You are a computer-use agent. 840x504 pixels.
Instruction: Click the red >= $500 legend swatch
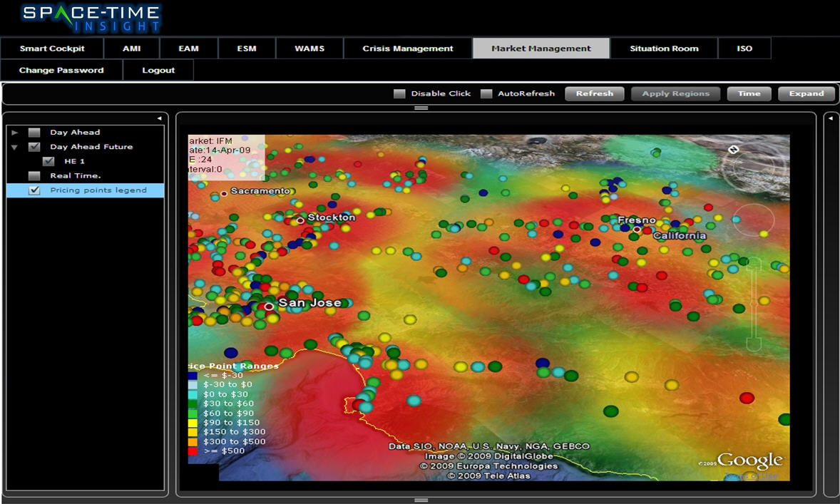point(191,451)
